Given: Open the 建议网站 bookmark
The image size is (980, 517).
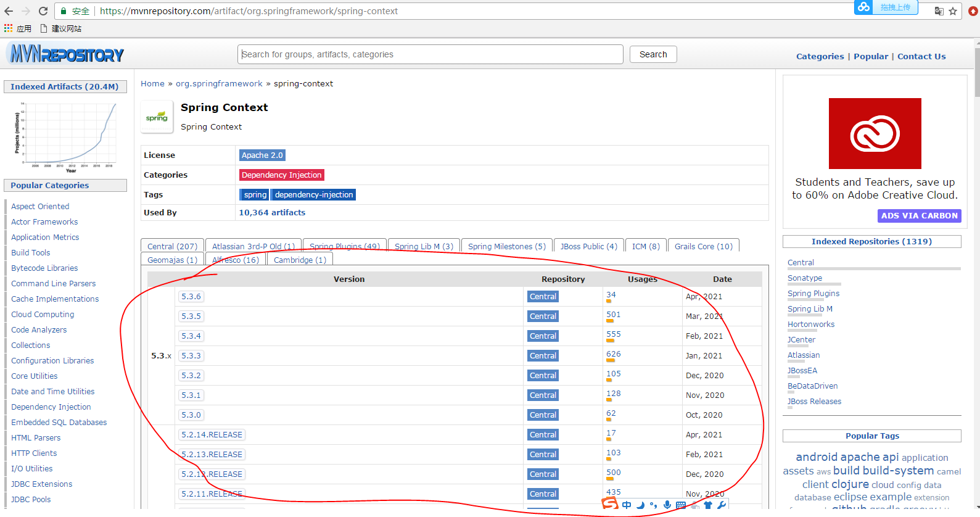Looking at the screenshot, I should 60,28.
